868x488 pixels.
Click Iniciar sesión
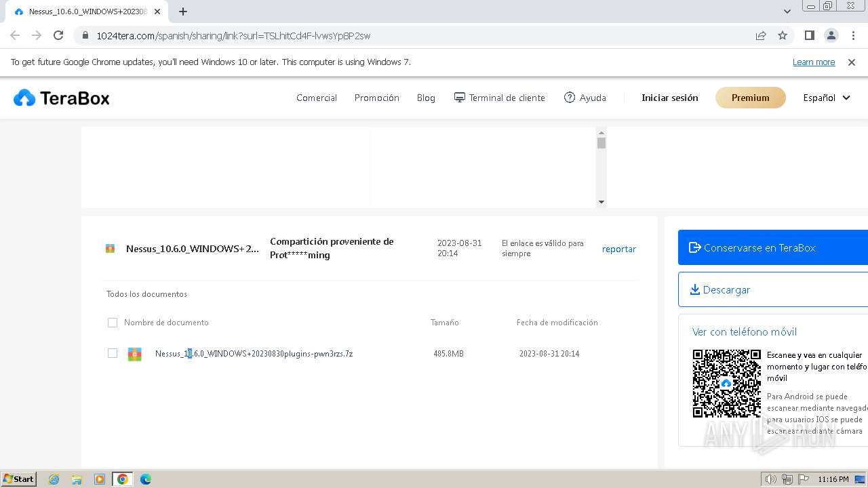tap(670, 98)
